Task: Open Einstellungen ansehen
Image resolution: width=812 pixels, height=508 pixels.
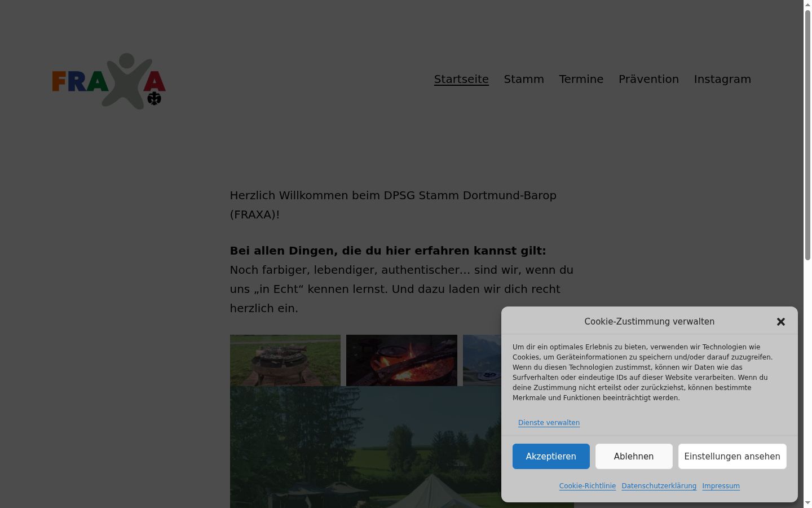Action: coord(732,456)
